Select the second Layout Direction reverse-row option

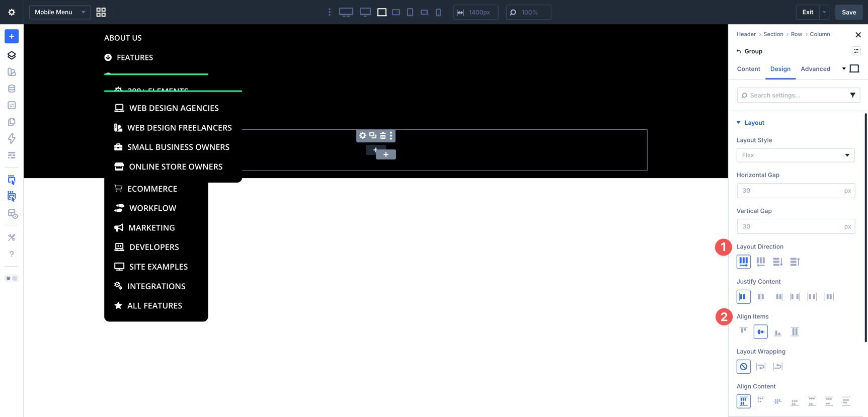coord(760,262)
